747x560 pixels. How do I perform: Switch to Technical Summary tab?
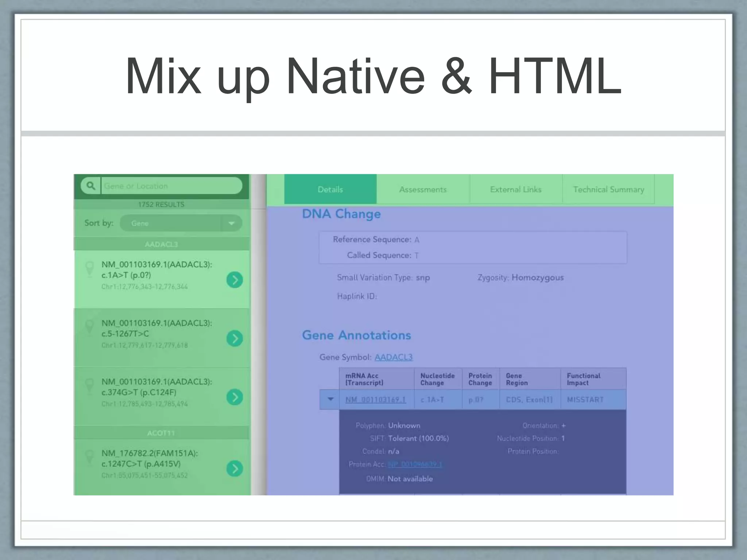tap(608, 189)
